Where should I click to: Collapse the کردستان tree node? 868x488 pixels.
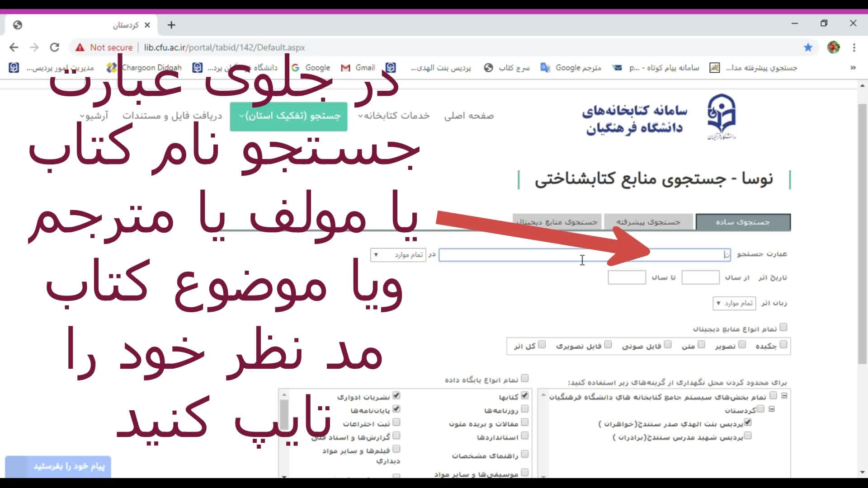point(772,409)
